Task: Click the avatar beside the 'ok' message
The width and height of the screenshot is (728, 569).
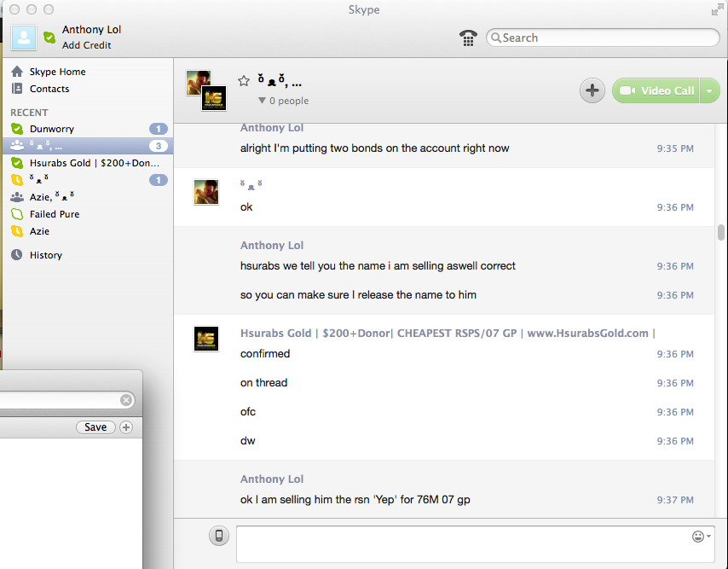Action: (206, 192)
